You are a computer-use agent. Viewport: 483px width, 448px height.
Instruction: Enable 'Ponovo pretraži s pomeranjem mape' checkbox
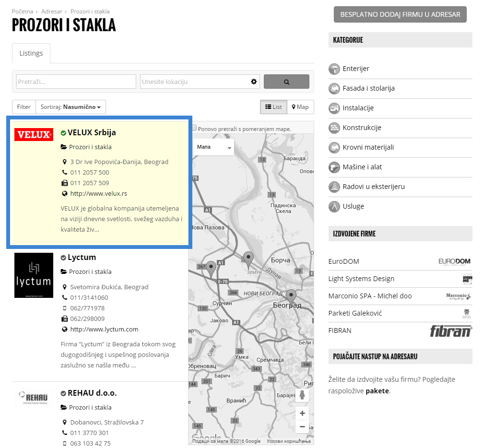[194, 129]
